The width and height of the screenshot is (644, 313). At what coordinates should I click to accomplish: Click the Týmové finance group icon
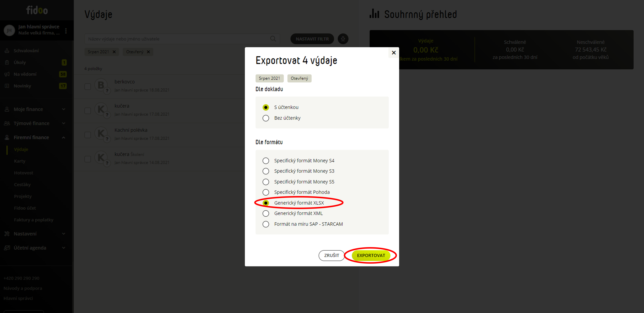(7, 123)
